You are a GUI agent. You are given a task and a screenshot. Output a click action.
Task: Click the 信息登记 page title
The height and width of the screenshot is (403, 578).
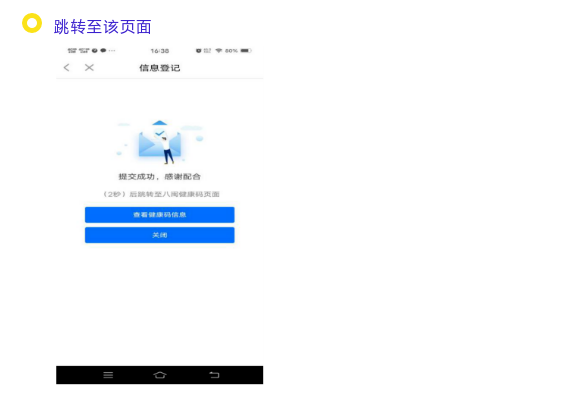pos(160,68)
